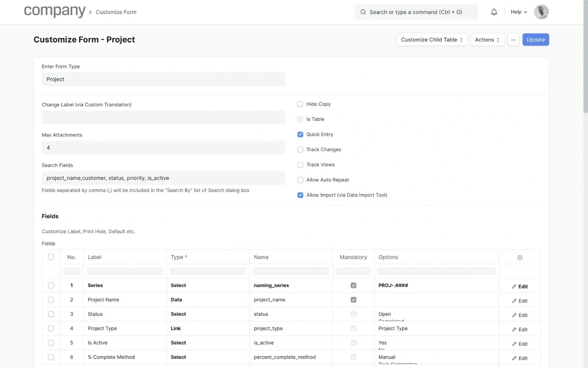Edit the Status field row

[x=519, y=315]
